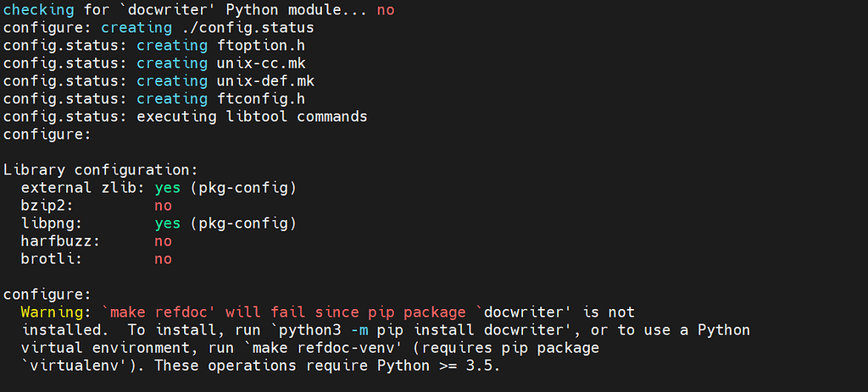The image size is (868, 392).
Task: Click 'Python >= 3.5' version requirement
Action: [435, 366]
